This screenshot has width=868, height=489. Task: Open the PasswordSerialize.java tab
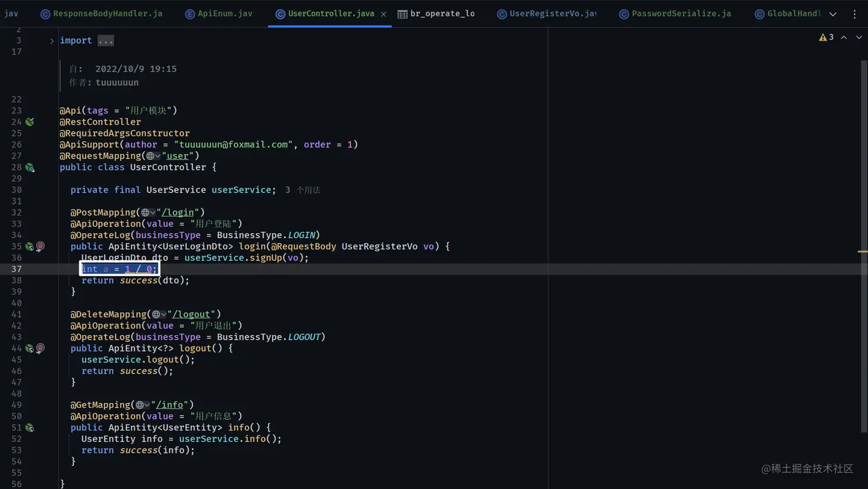[675, 13]
